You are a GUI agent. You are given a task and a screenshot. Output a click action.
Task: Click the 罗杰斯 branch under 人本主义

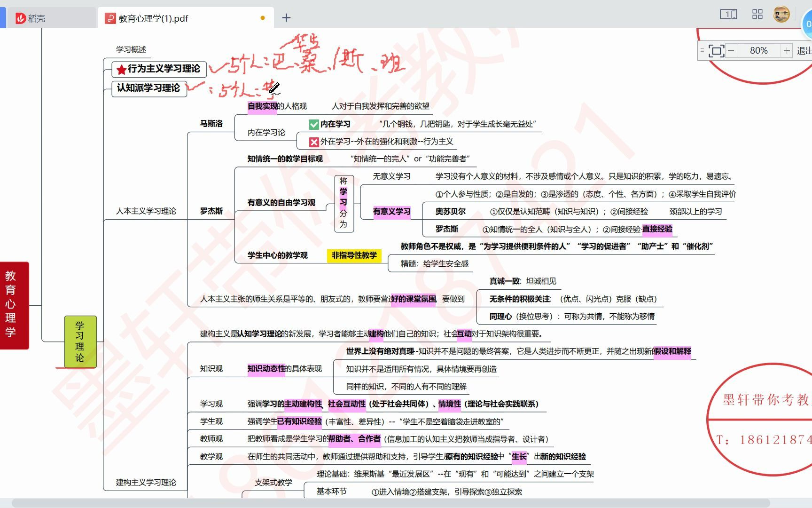(x=211, y=211)
